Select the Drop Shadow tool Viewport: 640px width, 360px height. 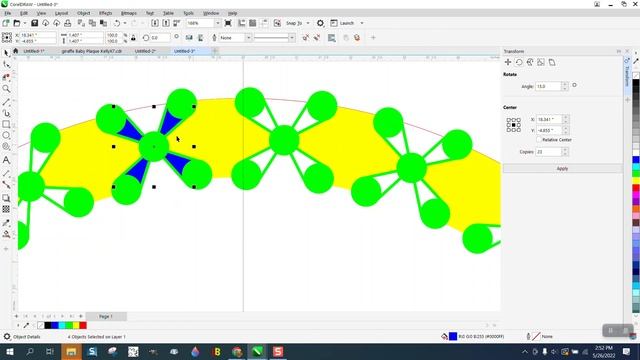(6, 198)
